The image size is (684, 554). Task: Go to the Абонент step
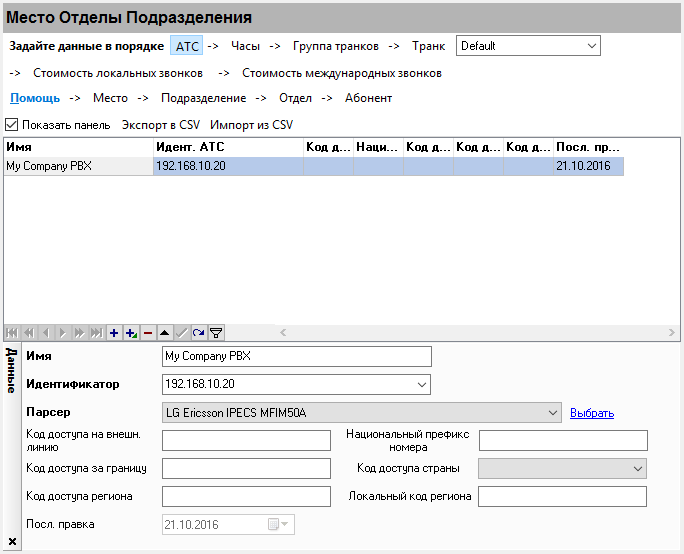tap(369, 98)
